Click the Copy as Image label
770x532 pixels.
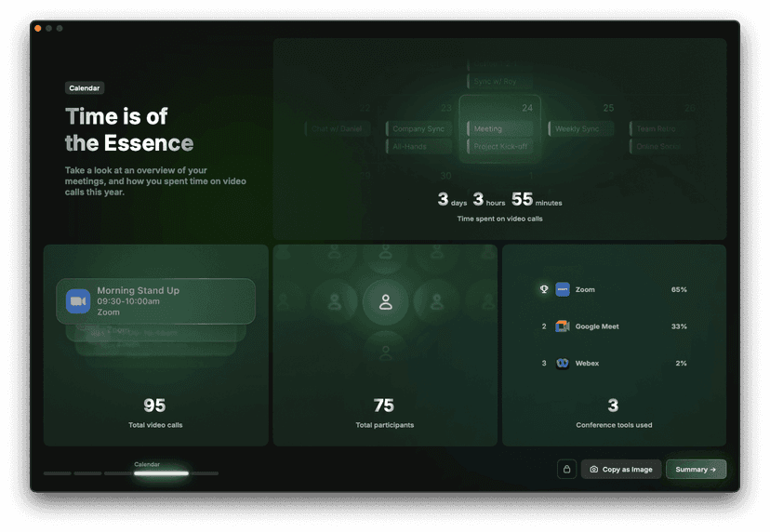(x=627, y=470)
